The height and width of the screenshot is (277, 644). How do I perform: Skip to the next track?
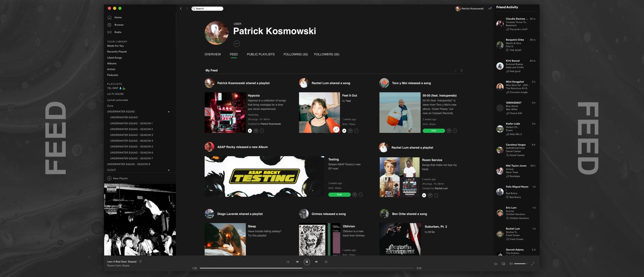tap(316, 262)
